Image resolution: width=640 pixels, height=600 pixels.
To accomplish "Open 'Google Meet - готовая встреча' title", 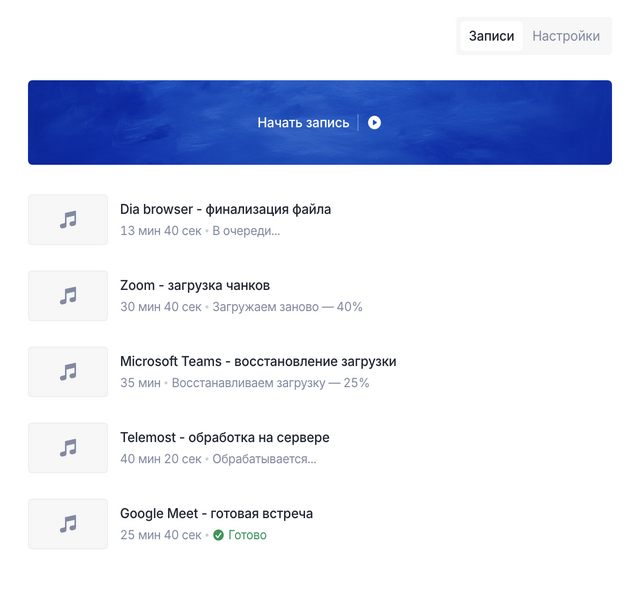I will (x=216, y=513).
